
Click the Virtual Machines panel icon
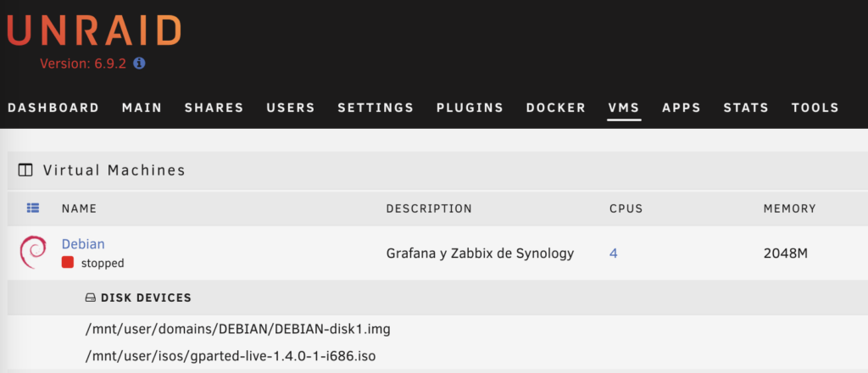25,170
